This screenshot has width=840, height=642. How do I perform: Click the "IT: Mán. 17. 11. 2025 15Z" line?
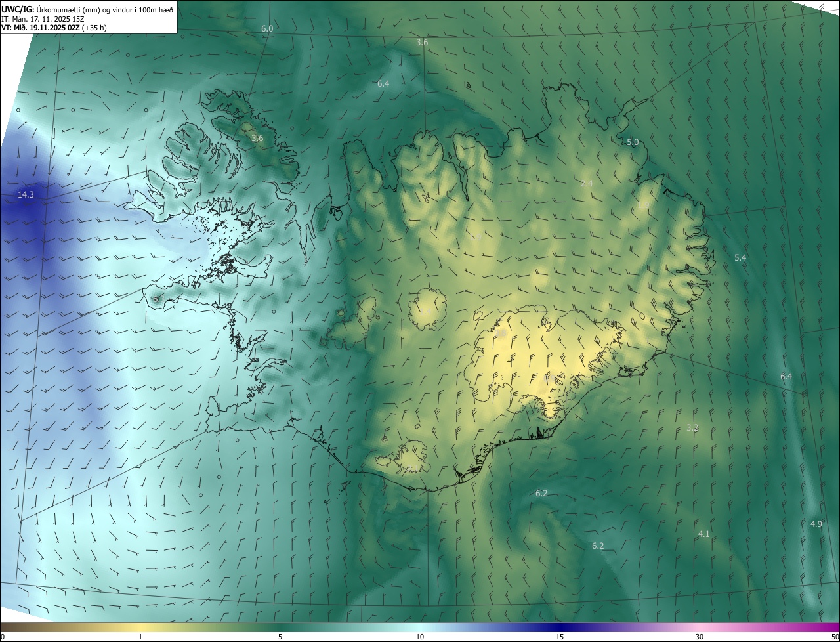click(43, 19)
